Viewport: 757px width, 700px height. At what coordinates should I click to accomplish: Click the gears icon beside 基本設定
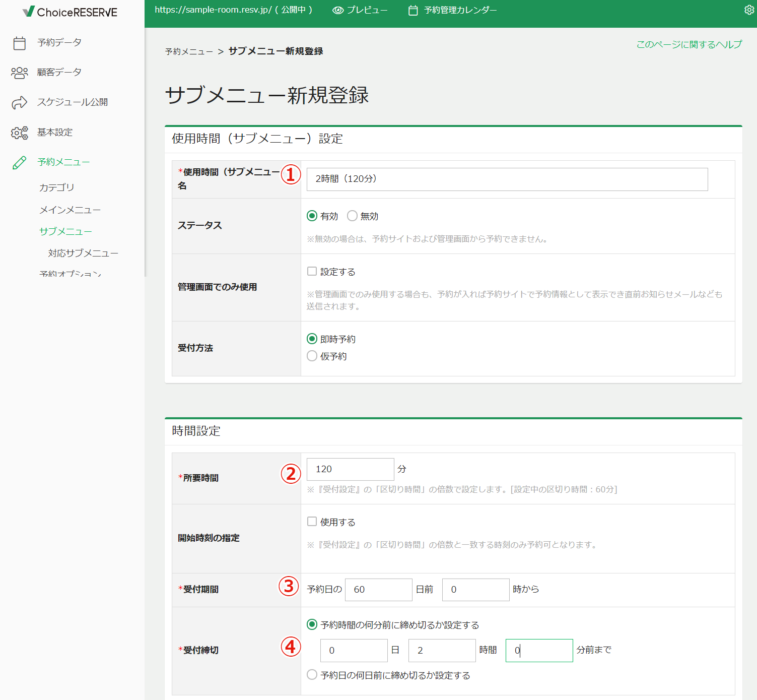point(19,133)
